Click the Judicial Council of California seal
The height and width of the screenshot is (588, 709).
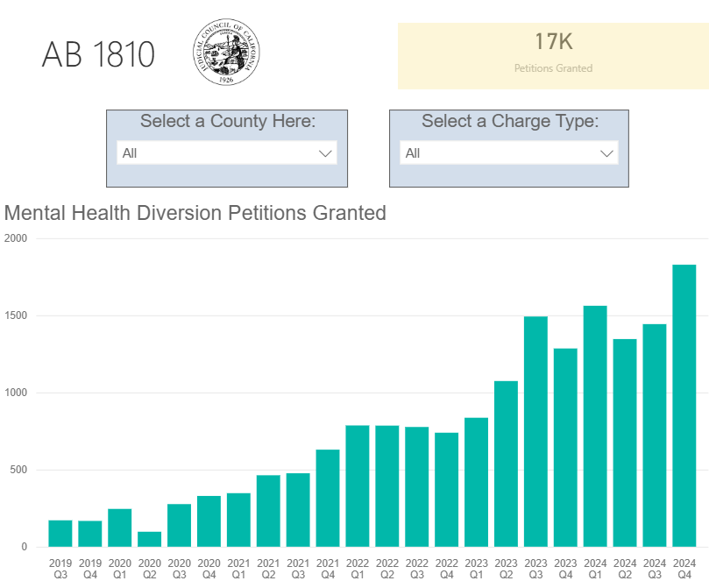click(228, 54)
